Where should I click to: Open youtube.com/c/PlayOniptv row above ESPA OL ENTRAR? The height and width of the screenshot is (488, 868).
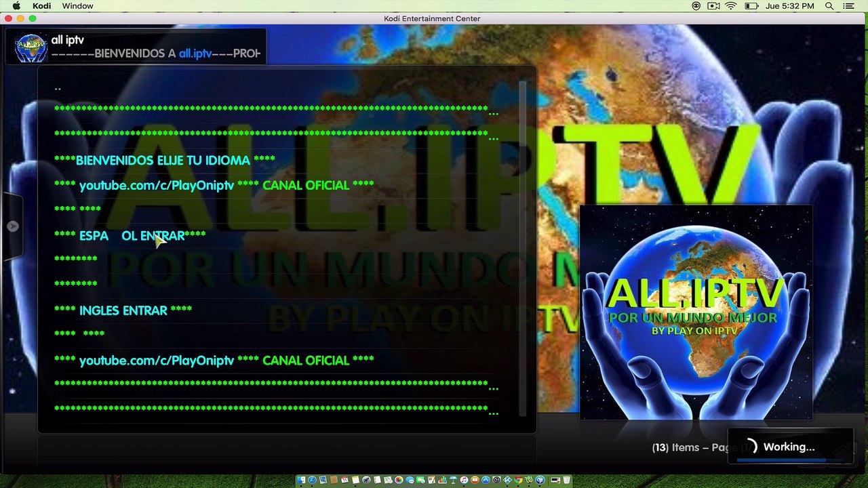[214, 185]
